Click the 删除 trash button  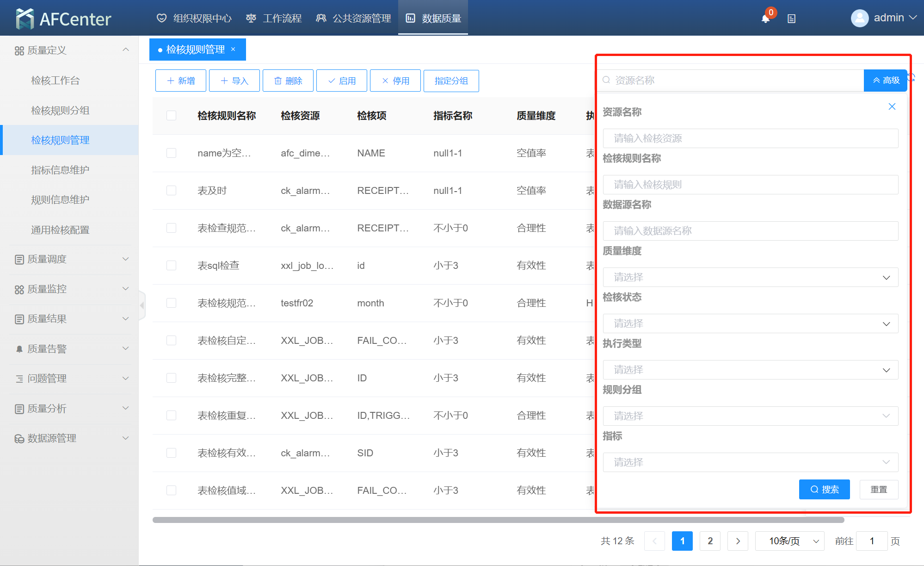point(288,81)
